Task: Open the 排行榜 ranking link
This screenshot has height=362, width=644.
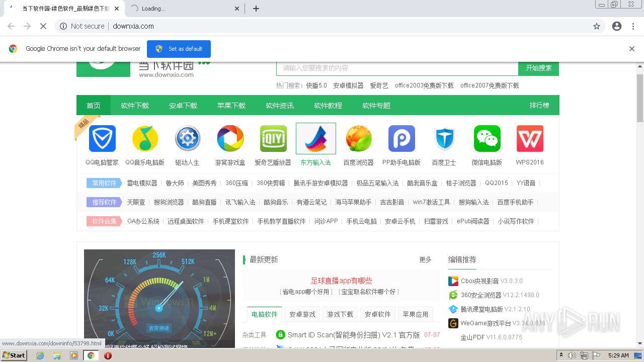Action: 539,105
